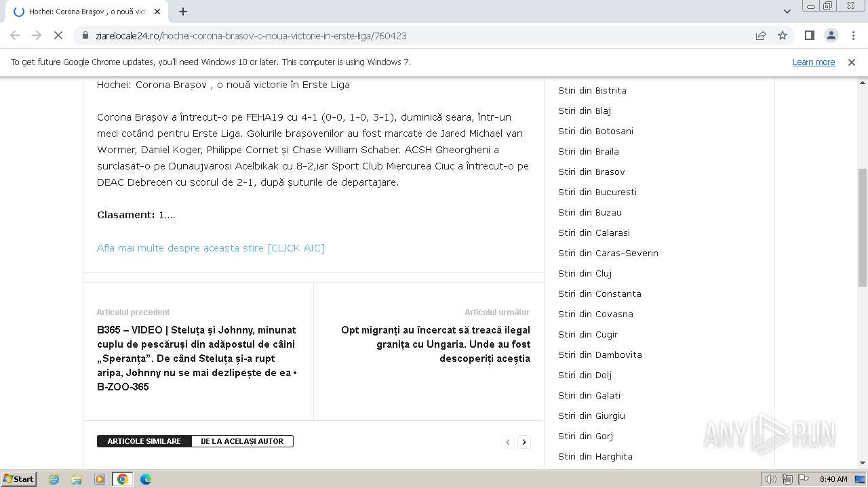Image resolution: width=868 pixels, height=488 pixels.
Task: Open Stiri din Bistrita
Action: coord(592,90)
